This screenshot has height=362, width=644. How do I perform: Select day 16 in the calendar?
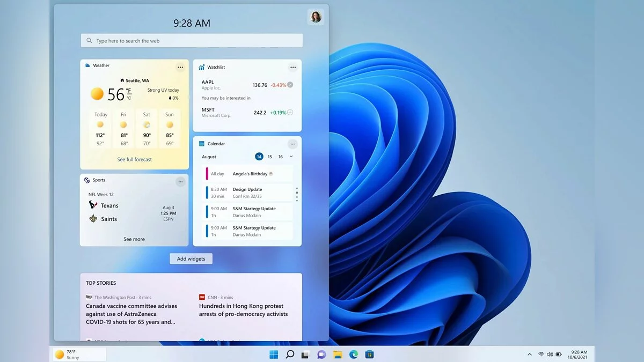(280, 157)
